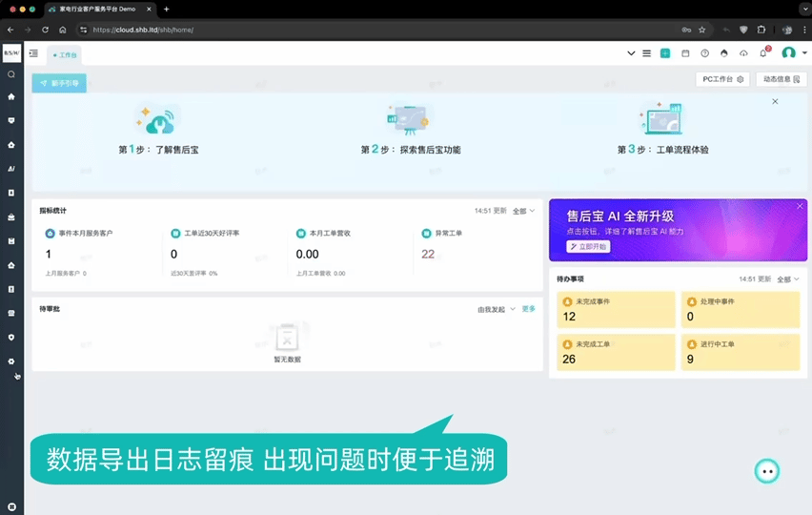Go to the home icon in sidebar
The image size is (812, 515).
[x=11, y=97]
